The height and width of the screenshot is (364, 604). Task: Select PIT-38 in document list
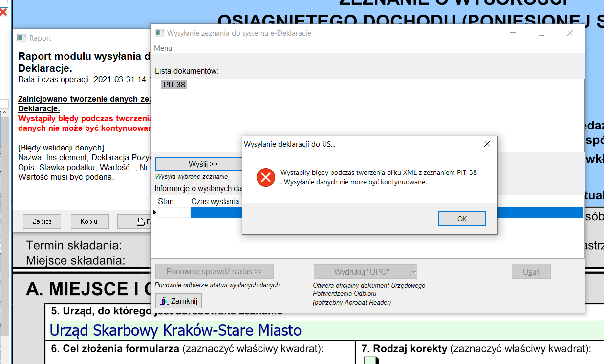coord(174,85)
